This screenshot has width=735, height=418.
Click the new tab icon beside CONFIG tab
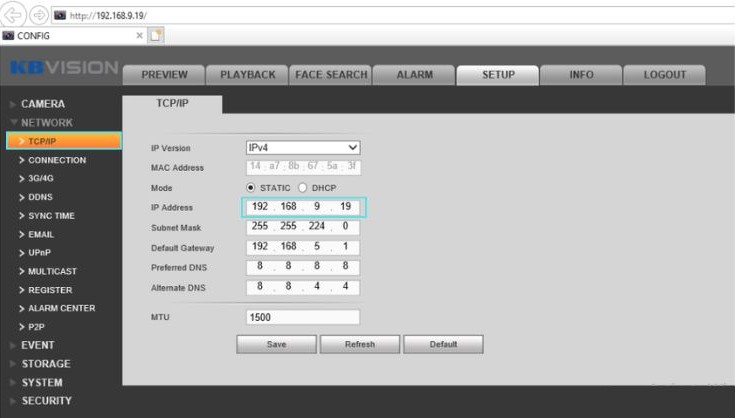(x=157, y=35)
